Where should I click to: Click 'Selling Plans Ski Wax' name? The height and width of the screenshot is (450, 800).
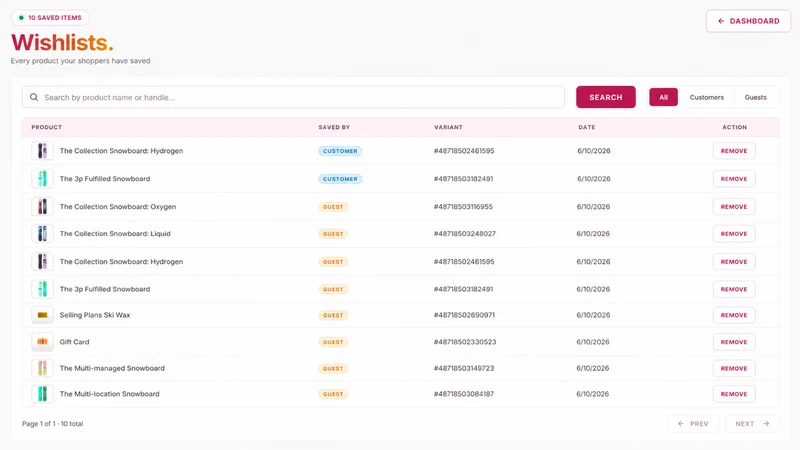pyautogui.click(x=95, y=315)
